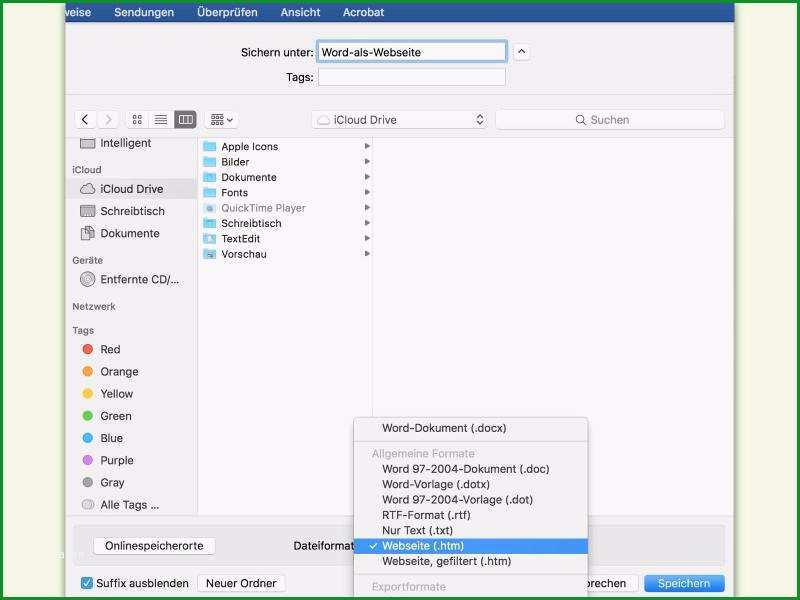Click the partially hidden Abbrechen button

coord(613,583)
